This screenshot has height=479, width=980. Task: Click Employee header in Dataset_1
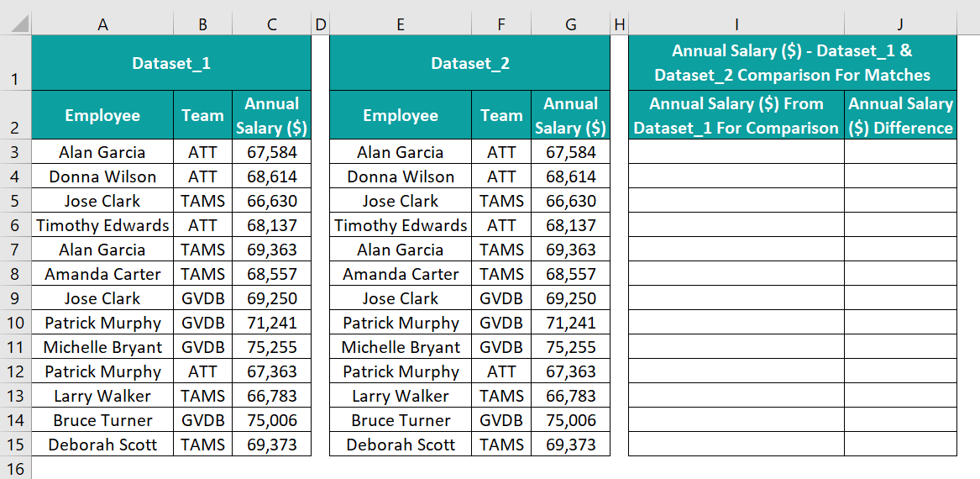coord(102,115)
